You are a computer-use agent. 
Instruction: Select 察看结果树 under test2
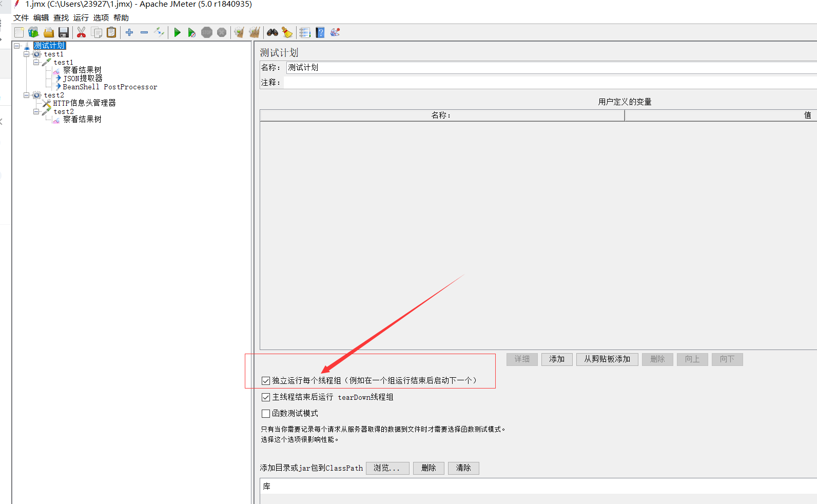(x=82, y=120)
